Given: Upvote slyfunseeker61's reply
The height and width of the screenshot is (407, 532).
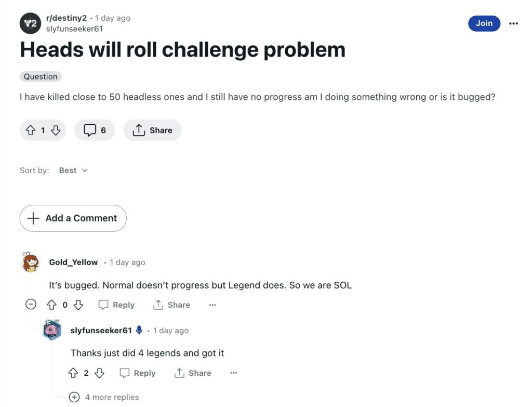Looking at the screenshot, I should [73, 373].
